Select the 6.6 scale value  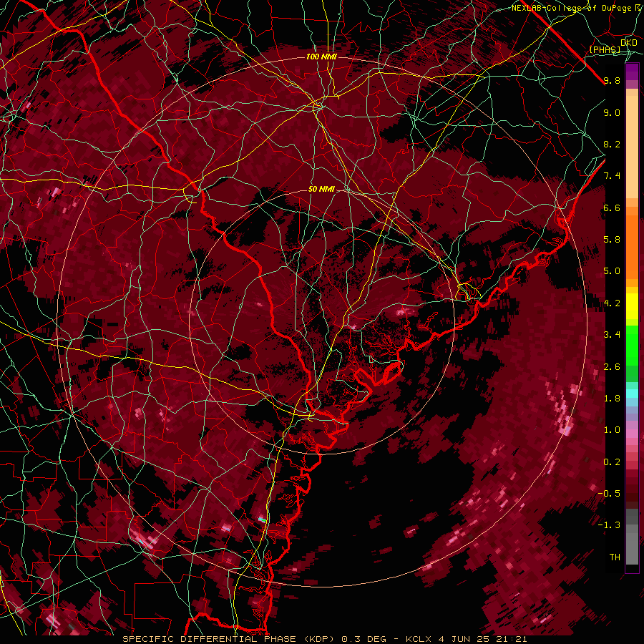[612, 208]
